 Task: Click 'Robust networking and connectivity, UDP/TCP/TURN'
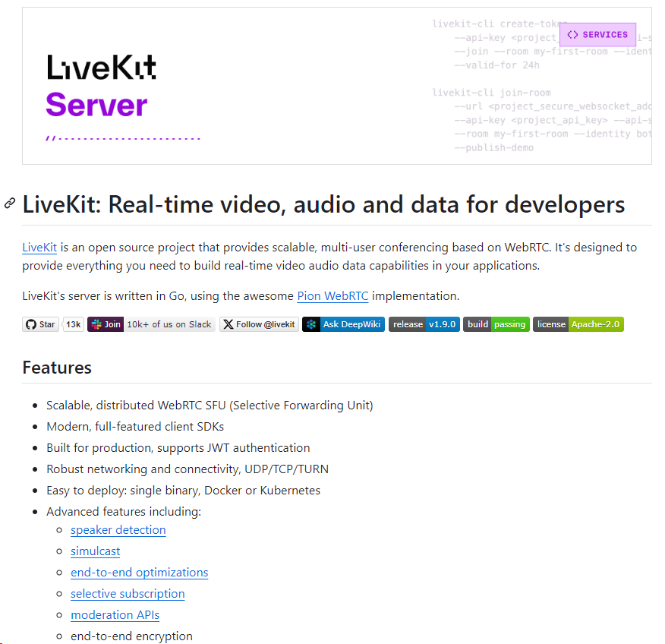pyautogui.click(x=188, y=469)
